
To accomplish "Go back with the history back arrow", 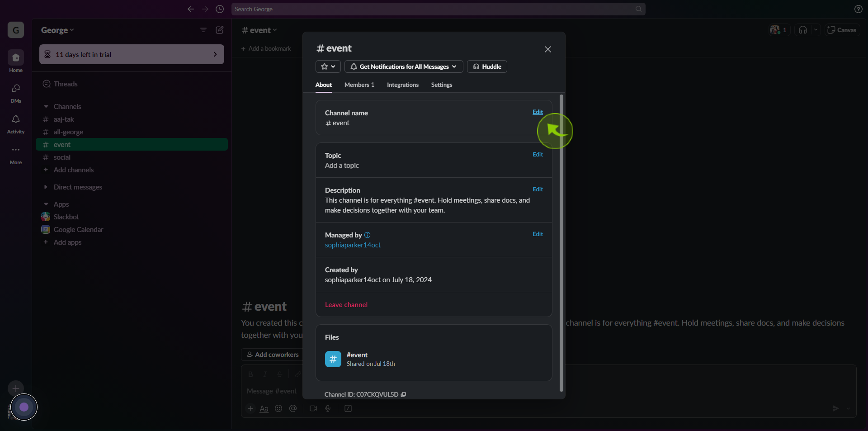I will point(191,9).
